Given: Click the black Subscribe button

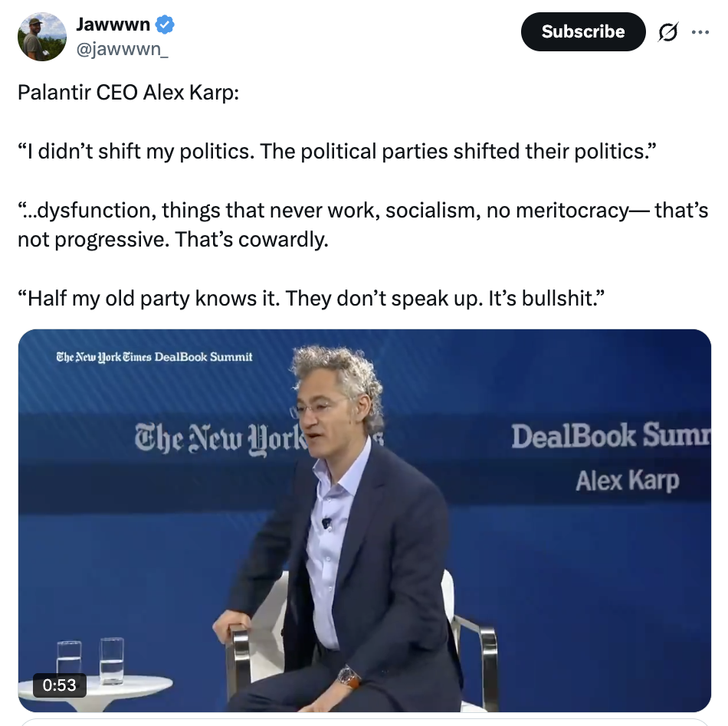Looking at the screenshot, I should coord(583,31).
